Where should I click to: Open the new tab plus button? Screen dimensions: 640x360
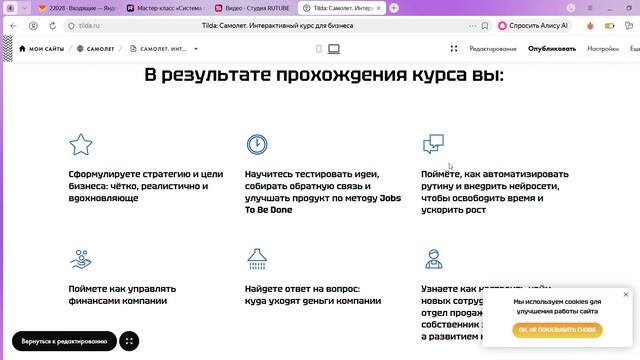tap(394, 8)
